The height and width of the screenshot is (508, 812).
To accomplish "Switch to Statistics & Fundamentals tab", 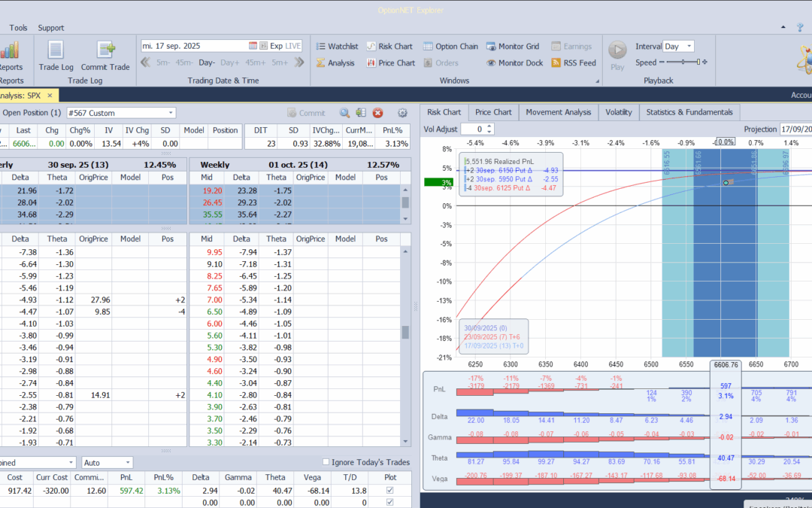I will [689, 112].
